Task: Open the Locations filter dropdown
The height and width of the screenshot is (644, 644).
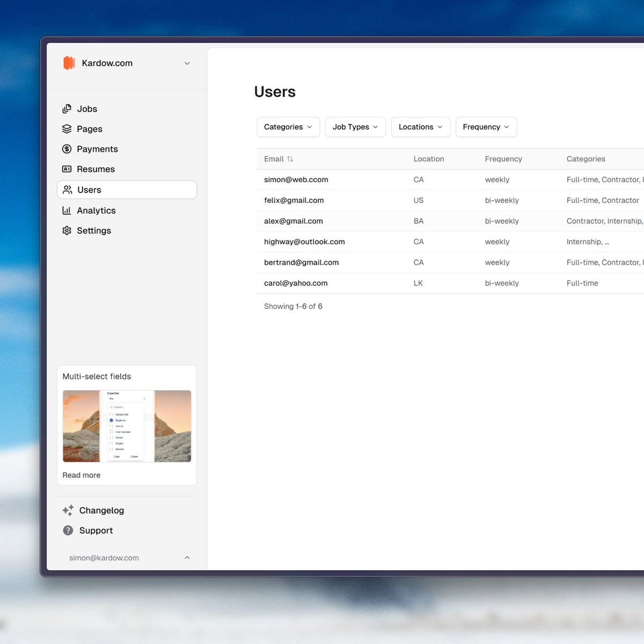Action: pos(421,127)
